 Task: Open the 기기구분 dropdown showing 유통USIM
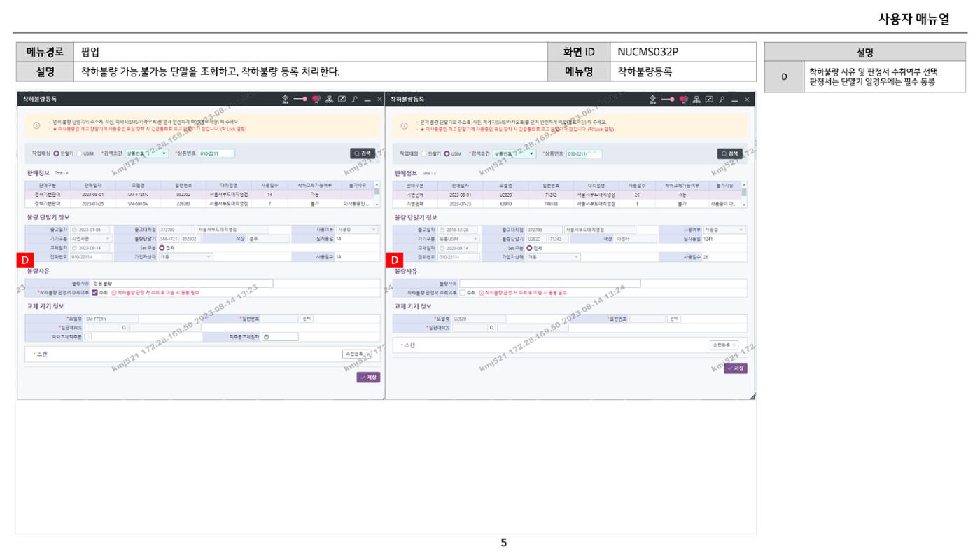(x=458, y=239)
